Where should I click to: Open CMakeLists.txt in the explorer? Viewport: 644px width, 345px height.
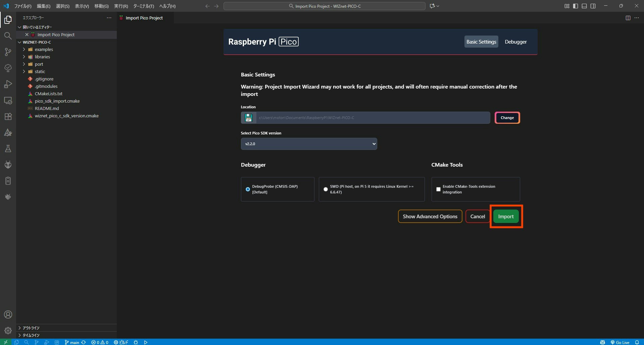(49, 94)
